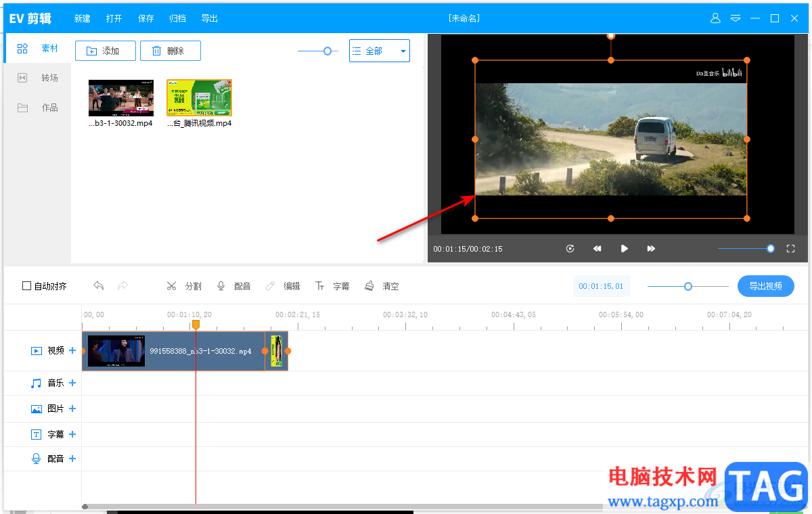Click the export video (导出视频) button
The image size is (812, 514).
[765, 286]
